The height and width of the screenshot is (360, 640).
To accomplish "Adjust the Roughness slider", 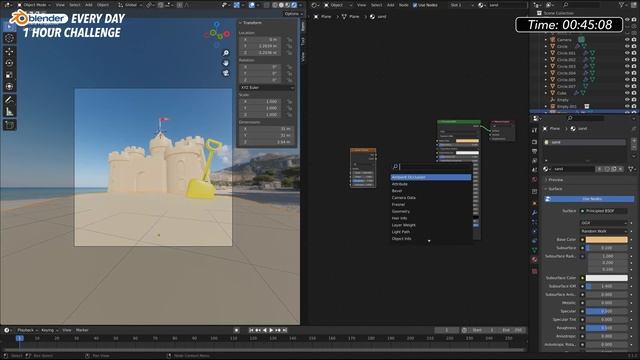I will click(x=607, y=328).
